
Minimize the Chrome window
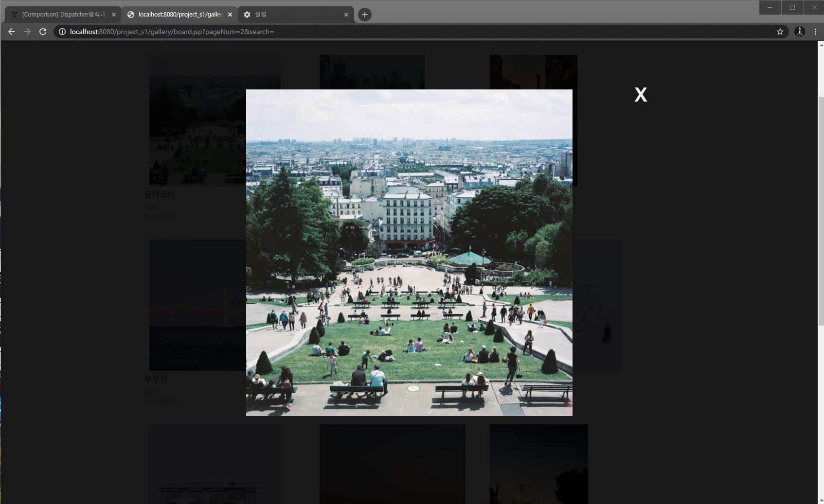(770, 7)
